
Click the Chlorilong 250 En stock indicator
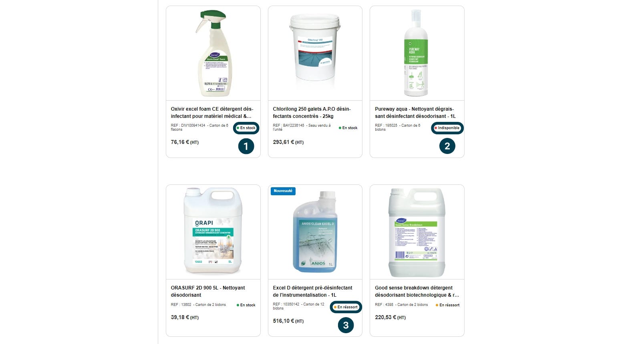pyautogui.click(x=348, y=128)
